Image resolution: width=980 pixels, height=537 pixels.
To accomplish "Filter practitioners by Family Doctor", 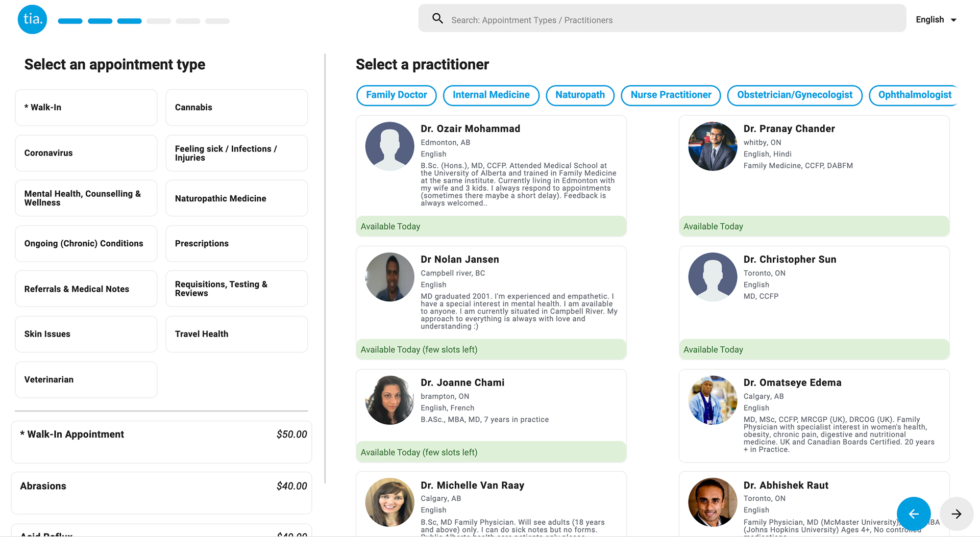I will point(396,95).
